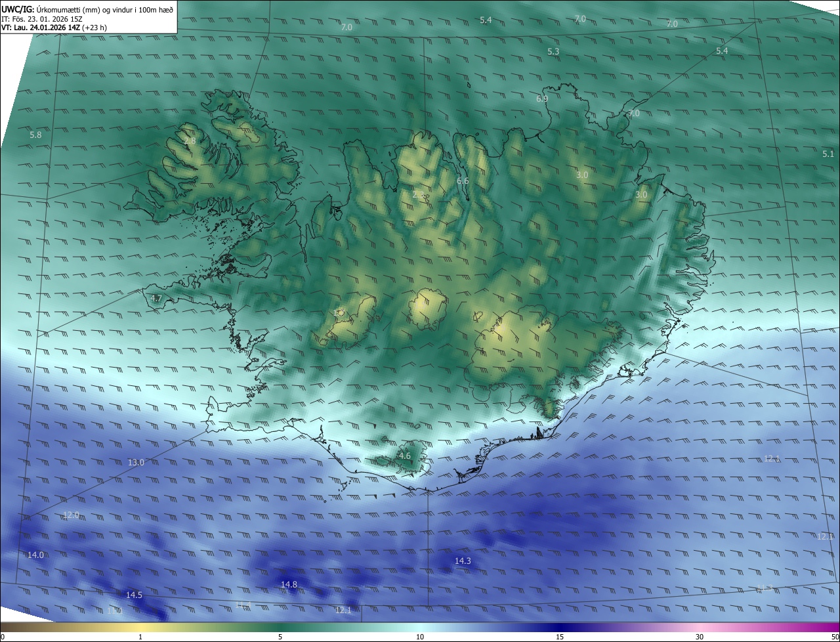Screen dimensions: 840x642
Task: Select the 13.0 value label
Action: (x=136, y=462)
